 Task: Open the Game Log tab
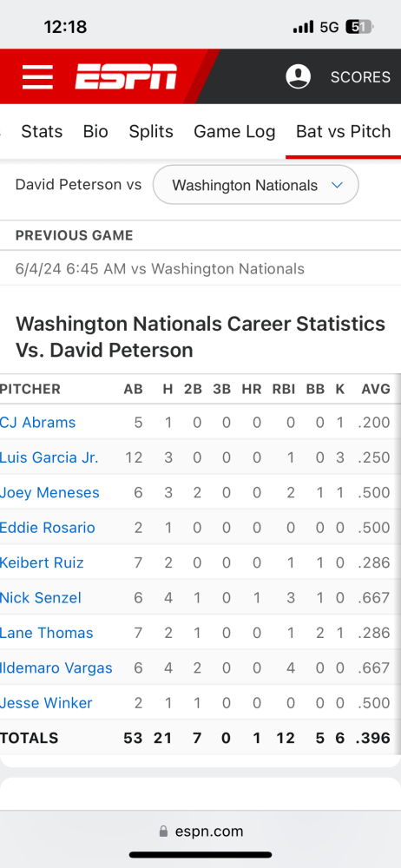(234, 132)
